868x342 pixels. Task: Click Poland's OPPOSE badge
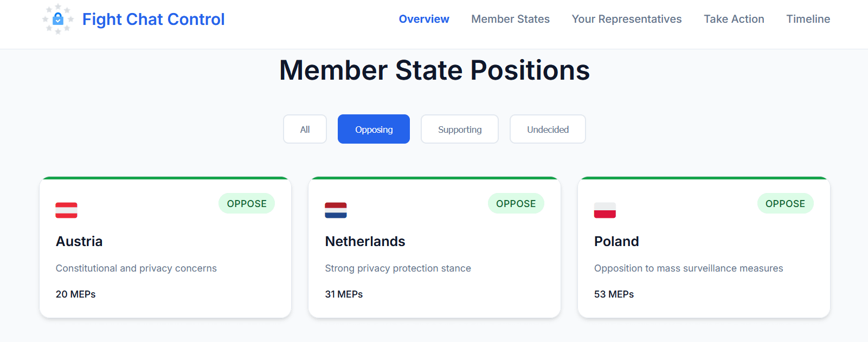[785, 203]
